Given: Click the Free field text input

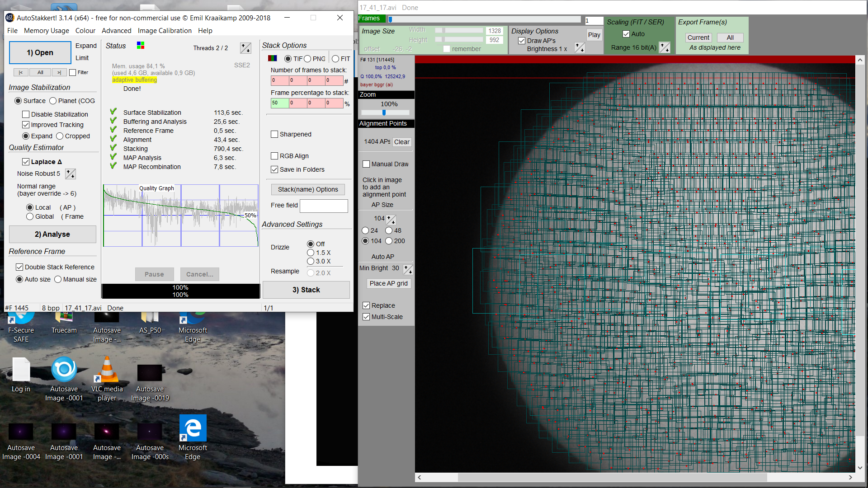Looking at the screenshot, I should click(x=324, y=206).
